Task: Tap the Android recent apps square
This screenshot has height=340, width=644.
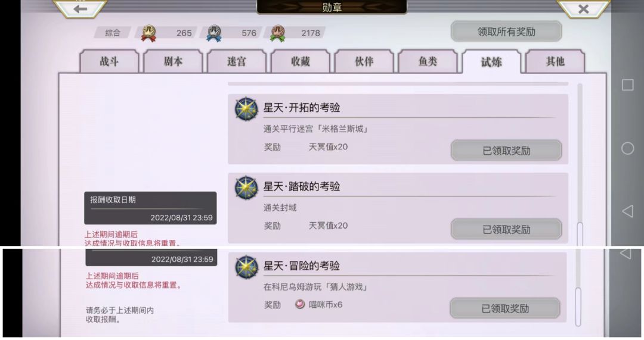Action: coord(627,85)
